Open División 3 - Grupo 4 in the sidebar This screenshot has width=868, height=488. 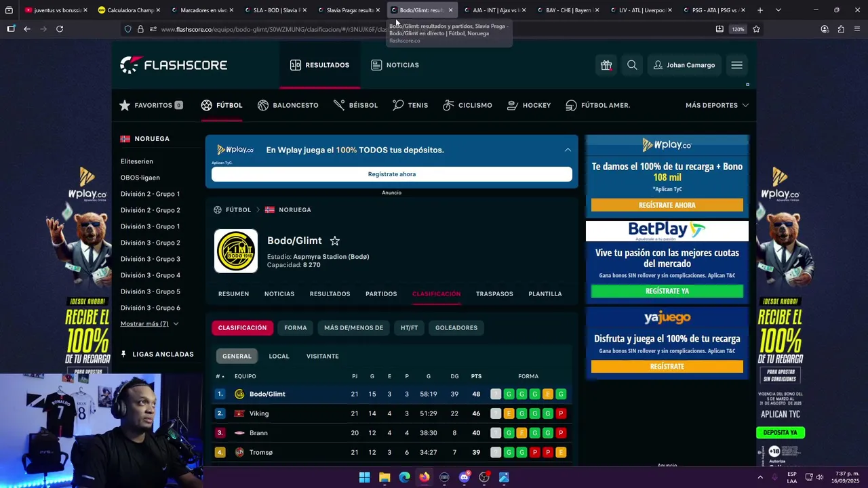(x=151, y=275)
